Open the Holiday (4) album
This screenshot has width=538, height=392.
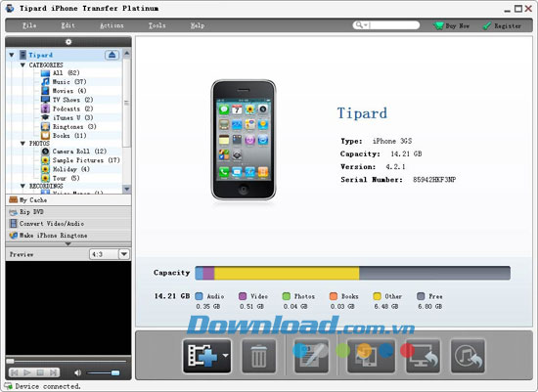click(x=66, y=169)
